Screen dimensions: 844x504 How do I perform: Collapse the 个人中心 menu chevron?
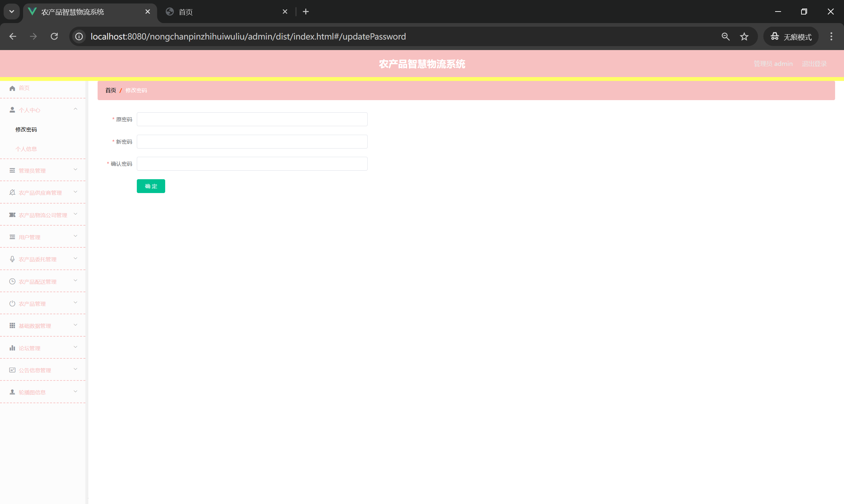(75, 109)
